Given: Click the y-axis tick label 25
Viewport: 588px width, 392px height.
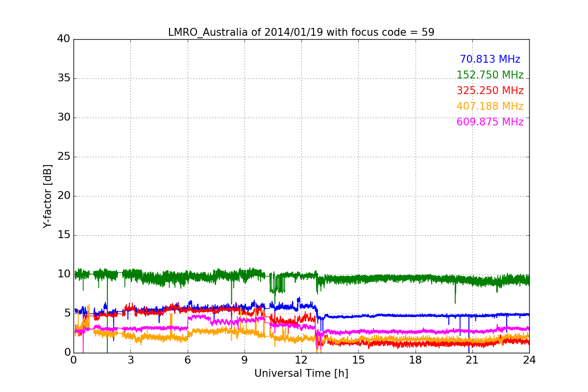Looking at the screenshot, I should click(x=64, y=156).
